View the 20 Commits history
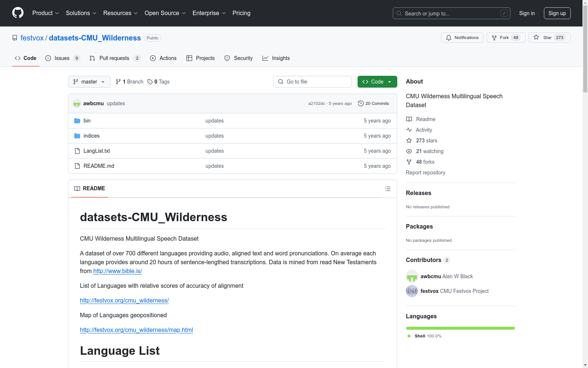The height and width of the screenshot is (368, 588). point(373,103)
